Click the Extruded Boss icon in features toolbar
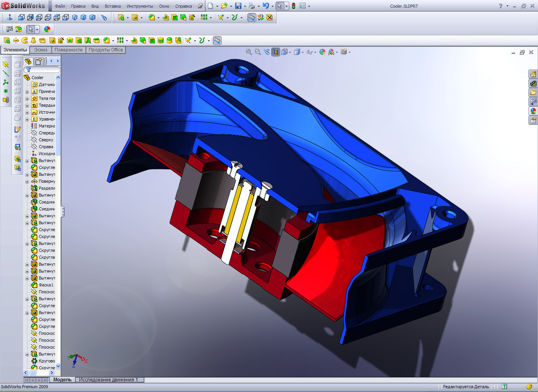Image resolution: width=538 pixels, height=392 pixels. tap(7, 40)
